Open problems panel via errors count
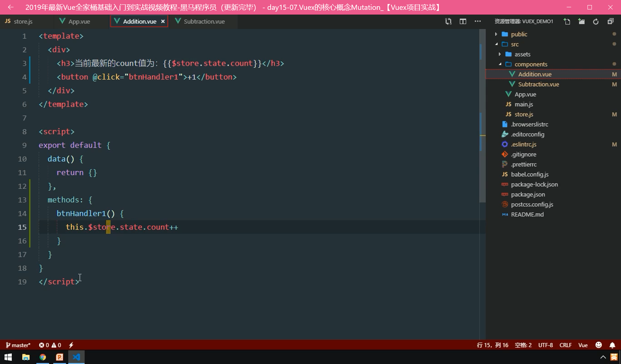This screenshot has width=621, height=364. pos(50,345)
